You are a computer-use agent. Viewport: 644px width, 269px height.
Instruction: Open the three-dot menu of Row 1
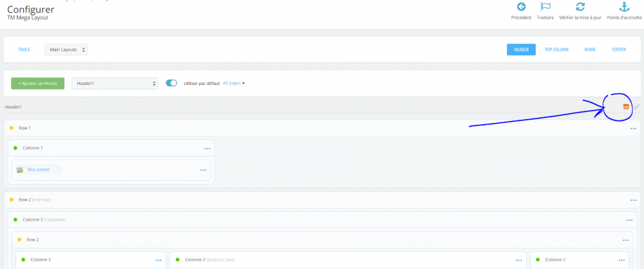(633, 129)
